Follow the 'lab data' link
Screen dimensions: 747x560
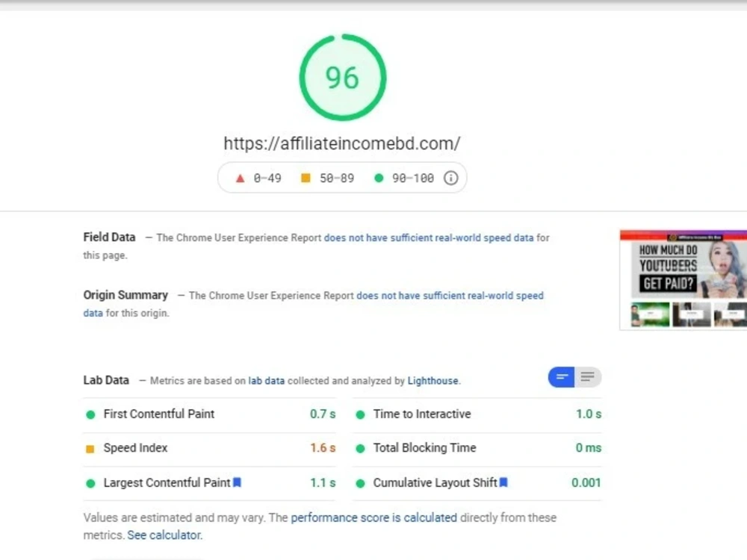point(267,381)
